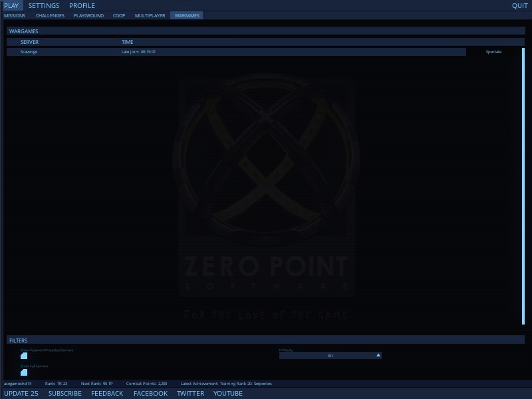Image resolution: width=532 pixels, height=399 pixels.
Task: Select the Scavenge server row
Action: pyautogui.click(x=236, y=52)
